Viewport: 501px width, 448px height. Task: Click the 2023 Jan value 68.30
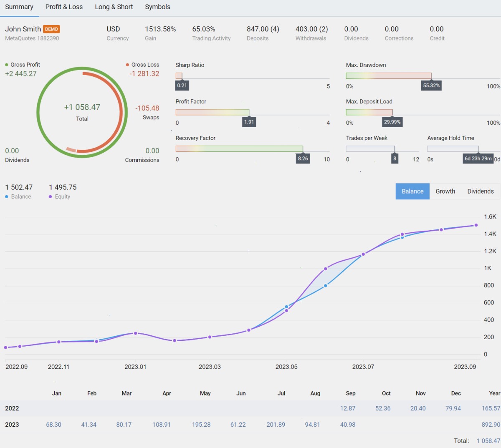53,425
